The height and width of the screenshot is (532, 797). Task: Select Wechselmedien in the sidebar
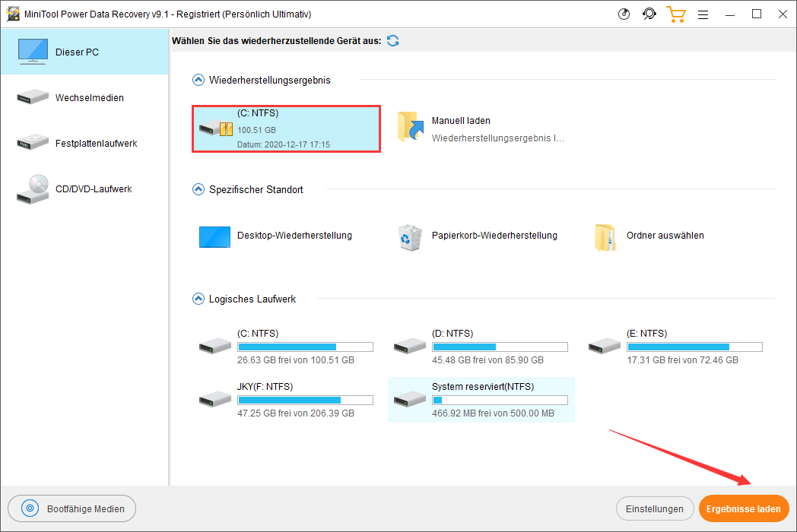click(x=84, y=97)
